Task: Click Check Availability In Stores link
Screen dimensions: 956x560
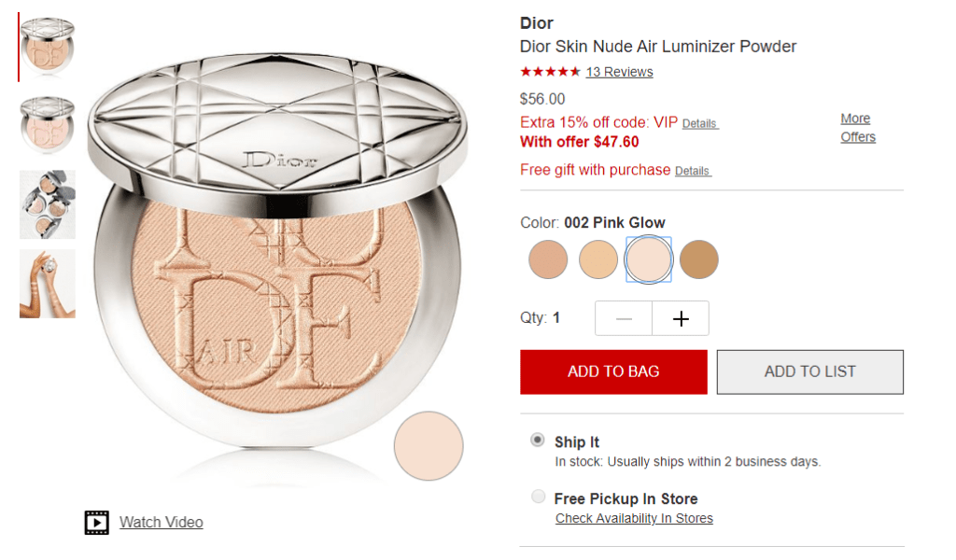Action: tap(634, 519)
